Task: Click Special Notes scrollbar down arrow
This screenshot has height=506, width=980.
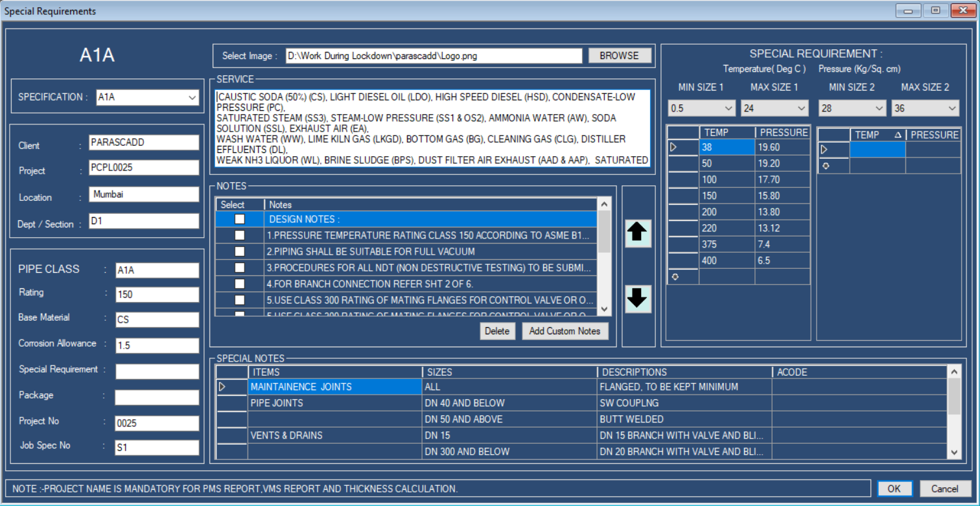Action: [x=954, y=452]
